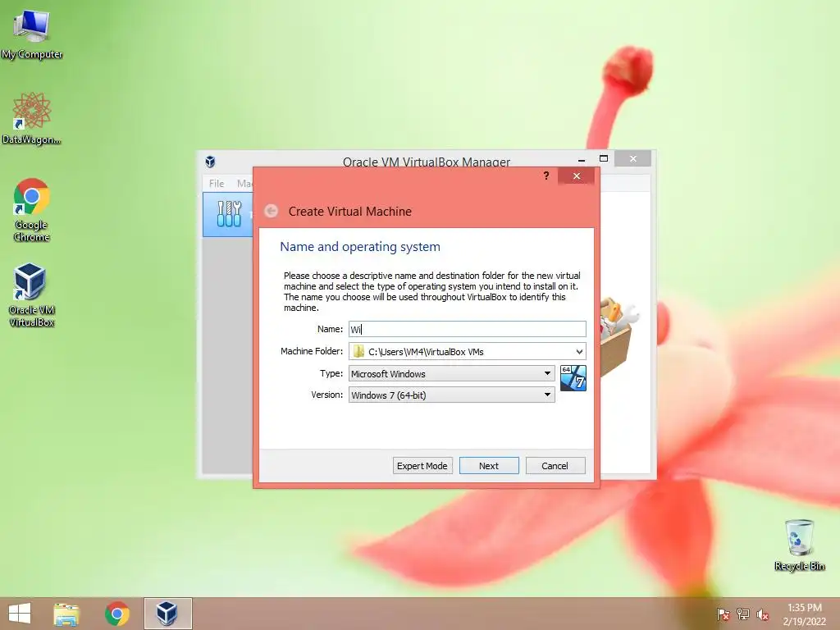Click the Action Center flag tray icon

[x=723, y=614]
